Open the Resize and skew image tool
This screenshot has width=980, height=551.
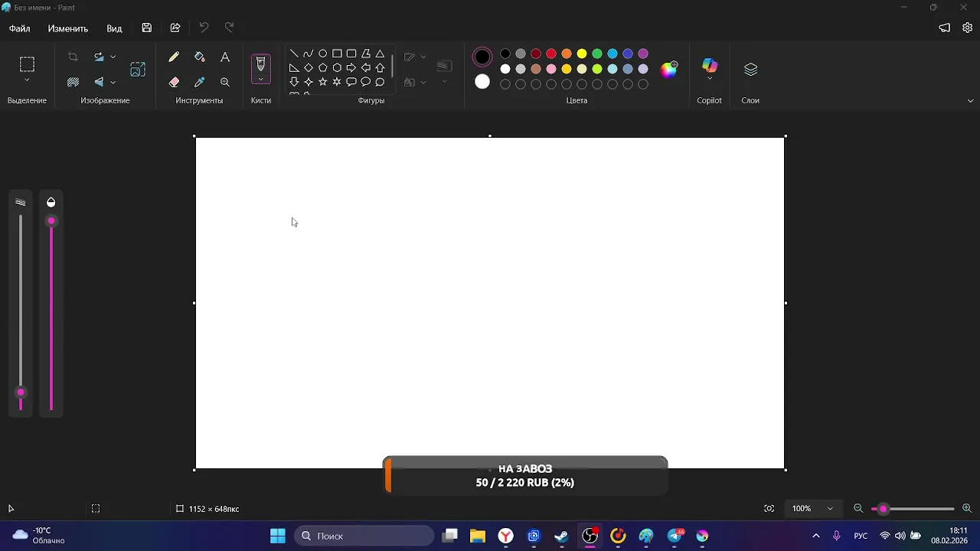138,70
